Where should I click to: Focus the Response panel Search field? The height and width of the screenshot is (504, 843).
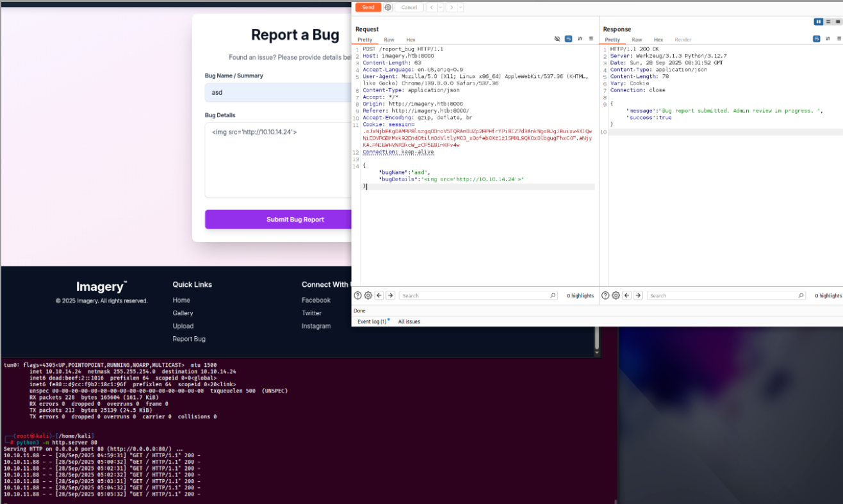tap(726, 296)
